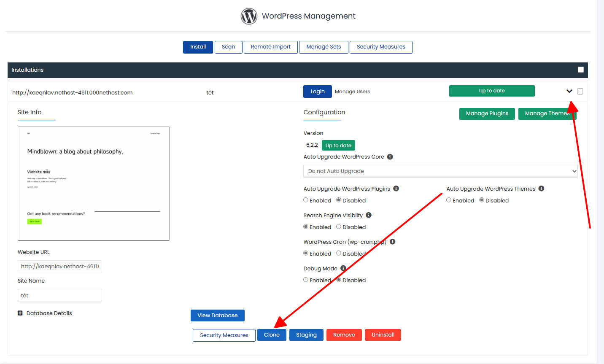View Debug Mode info icon
Image resolution: width=604 pixels, height=364 pixels.
point(343,268)
